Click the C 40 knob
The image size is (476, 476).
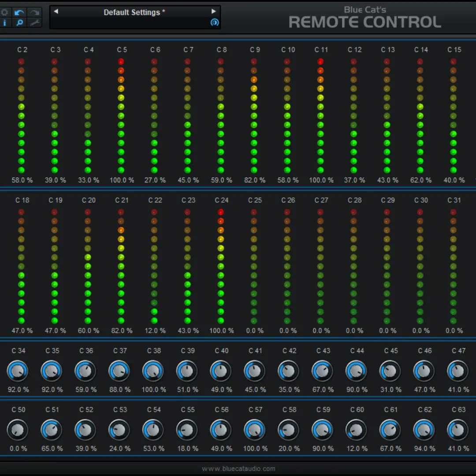(221, 371)
